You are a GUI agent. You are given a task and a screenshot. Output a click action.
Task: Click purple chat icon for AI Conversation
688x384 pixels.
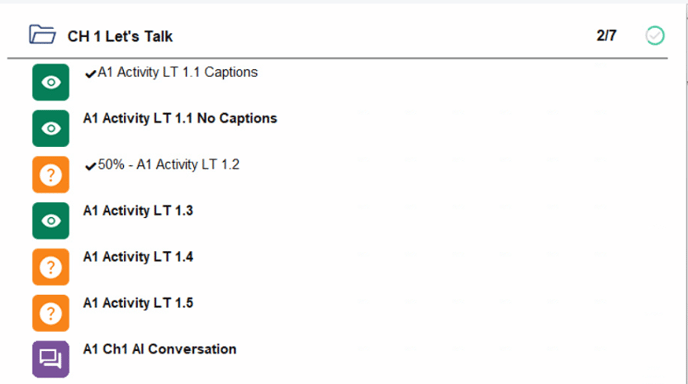coord(50,359)
